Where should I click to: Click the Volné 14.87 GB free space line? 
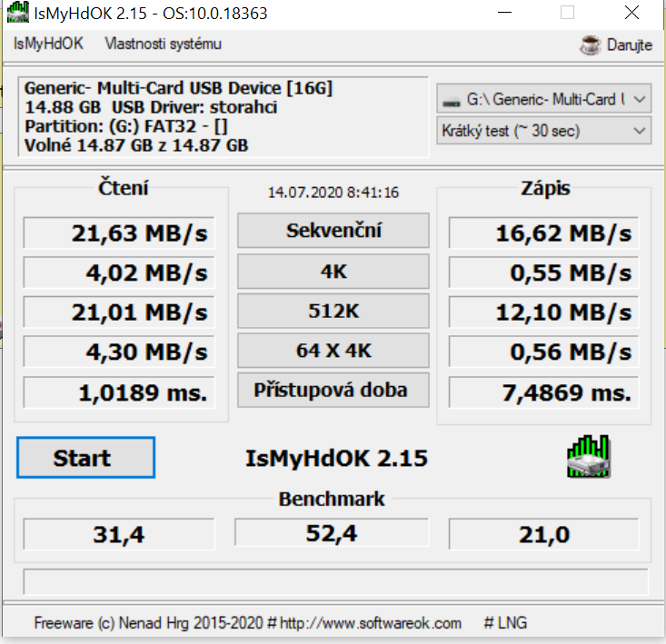tap(136, 145)
